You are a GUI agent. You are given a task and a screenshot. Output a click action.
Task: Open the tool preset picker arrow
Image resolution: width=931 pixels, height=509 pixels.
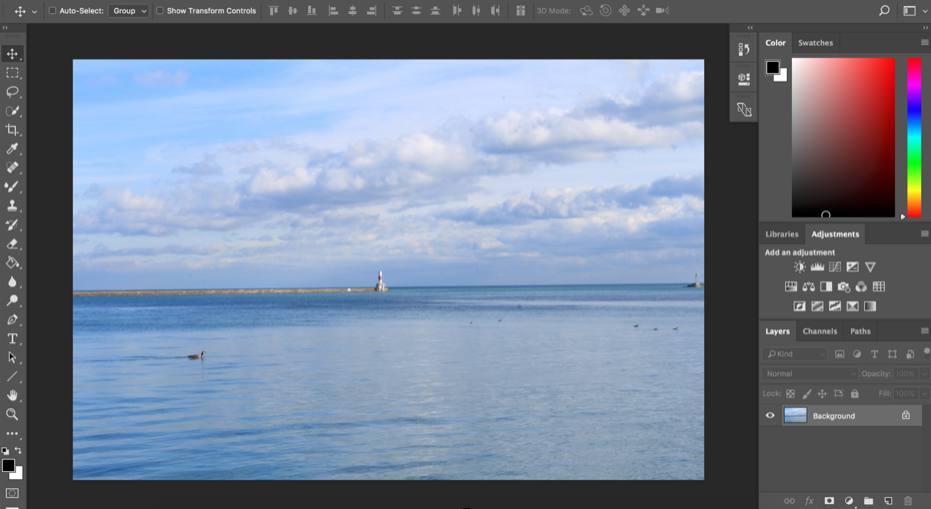[34, 11]
